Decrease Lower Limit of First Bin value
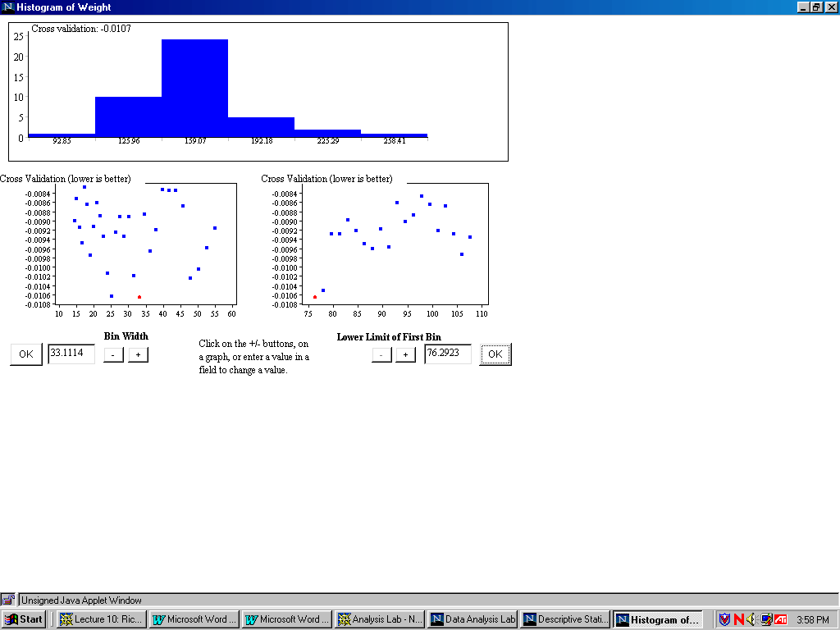The image size is (840, 630). [381, 354]
